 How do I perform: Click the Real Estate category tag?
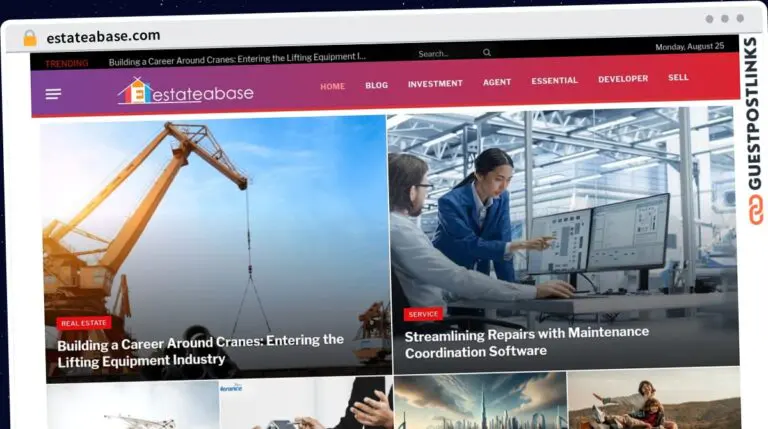(x=84, y=323)
